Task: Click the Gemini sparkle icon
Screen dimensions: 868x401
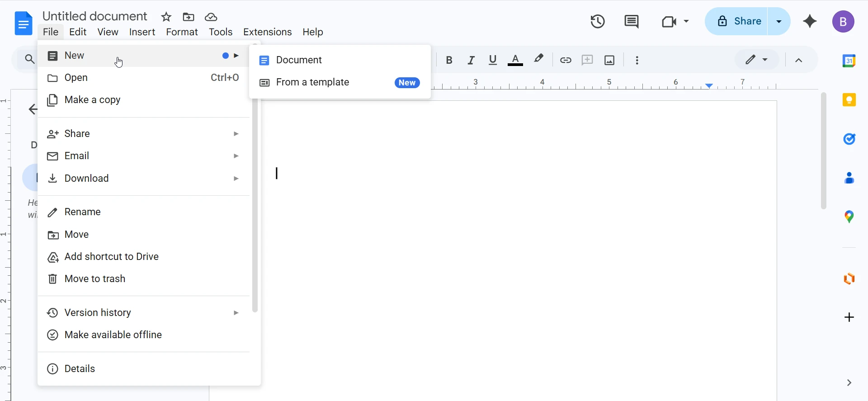Action: click(x=810, y=21)
